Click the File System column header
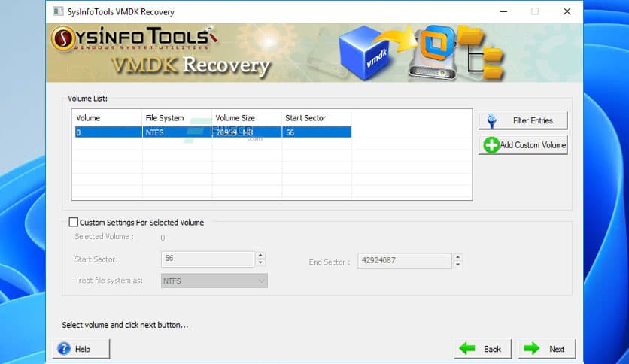 pos(177,118)
